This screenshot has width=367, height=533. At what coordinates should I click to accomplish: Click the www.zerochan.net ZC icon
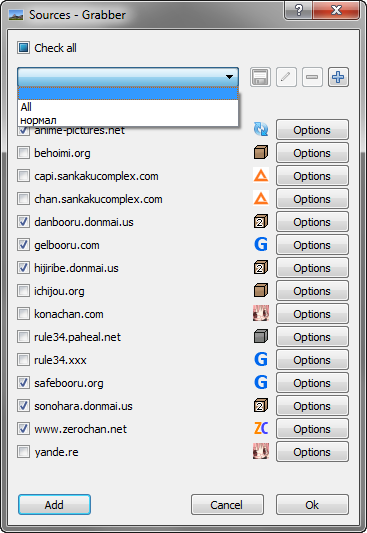click(261, 428)
